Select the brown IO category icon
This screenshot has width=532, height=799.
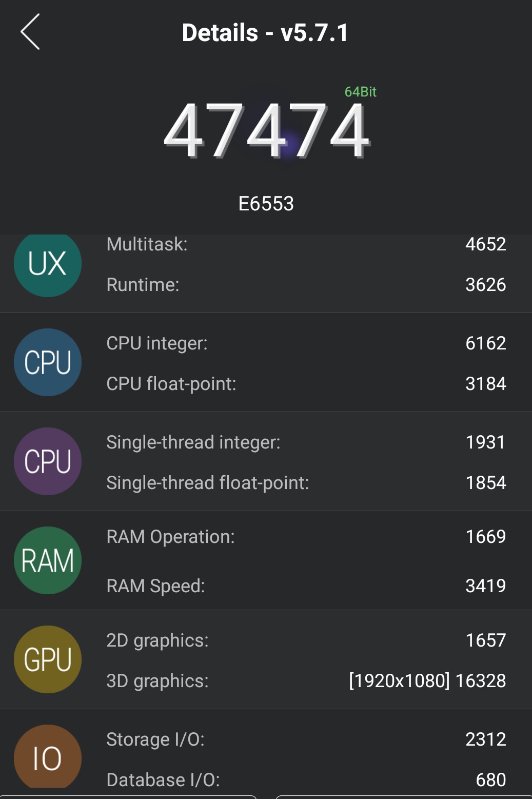[48, 757]
